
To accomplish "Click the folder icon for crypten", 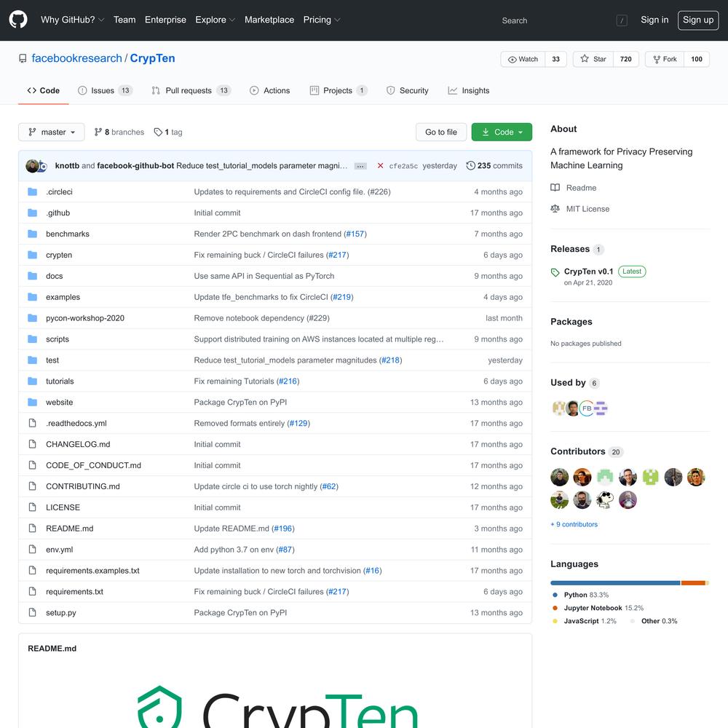I will 32,255.
